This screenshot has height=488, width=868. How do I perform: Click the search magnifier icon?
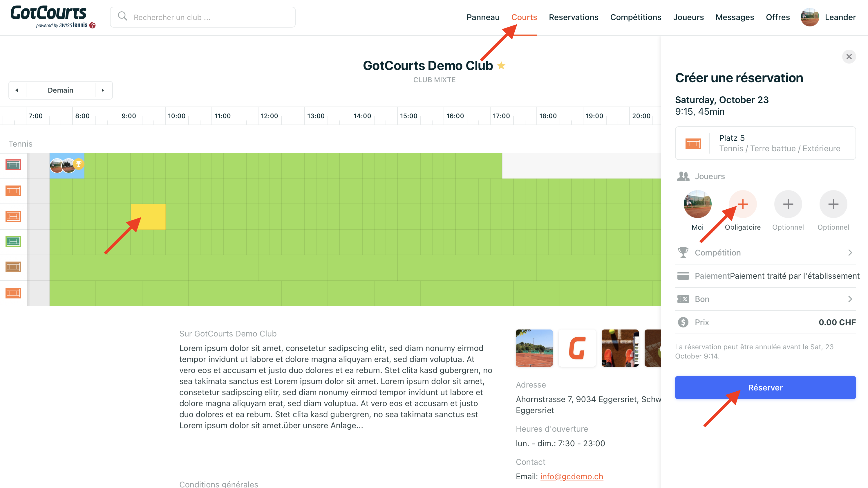pyautogui.click(x=123, y=17)
